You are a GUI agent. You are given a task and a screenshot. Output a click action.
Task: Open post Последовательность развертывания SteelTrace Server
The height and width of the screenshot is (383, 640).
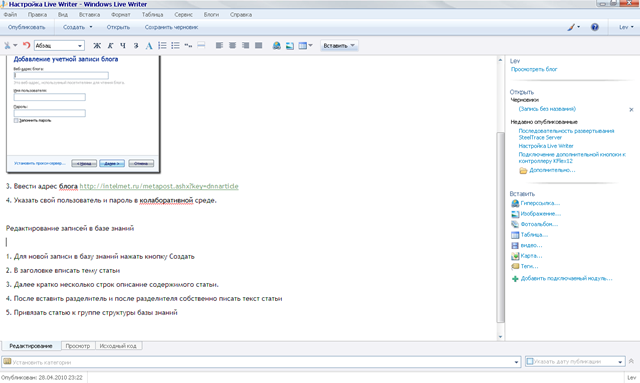pyautogui.click(x=566, y=134)
